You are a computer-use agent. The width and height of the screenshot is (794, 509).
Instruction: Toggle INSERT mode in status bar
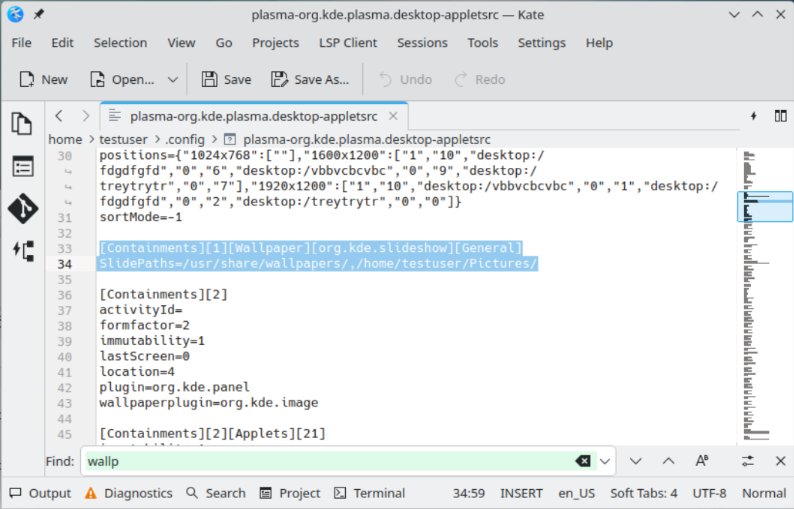[521, 493]
